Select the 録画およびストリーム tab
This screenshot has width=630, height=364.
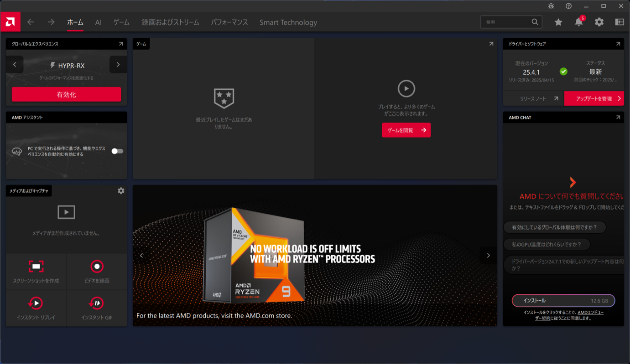(x=170, y=22)
